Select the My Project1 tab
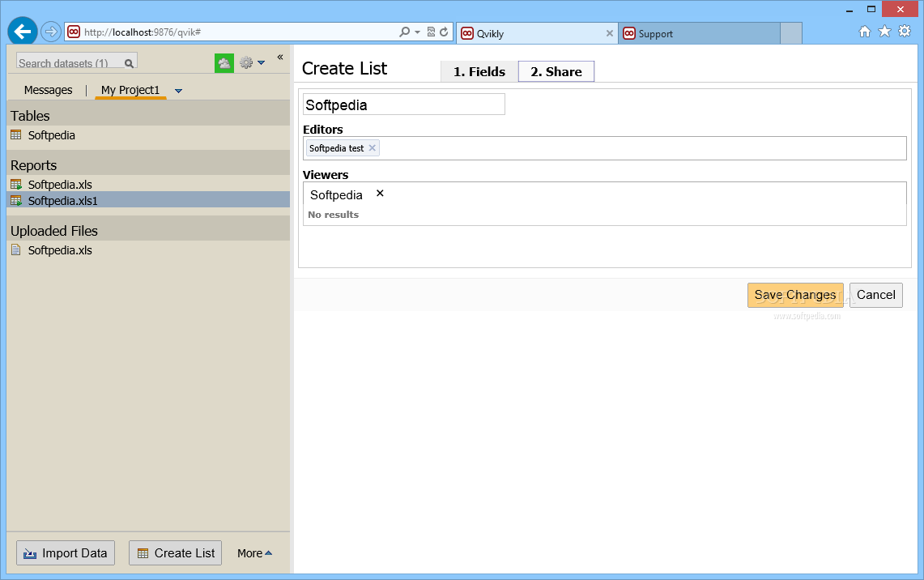The image size is (924, 580). tap(130, 90)
